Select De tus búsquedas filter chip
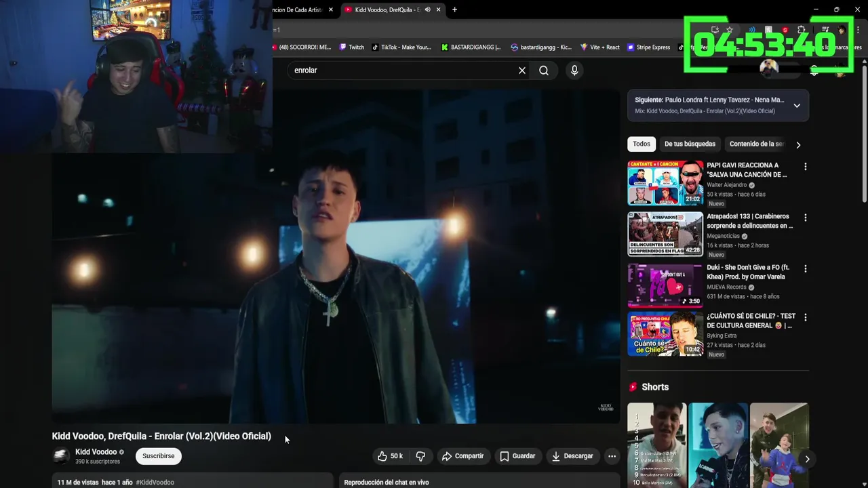Viewport: 868px width, 488px height. [690, 144]
